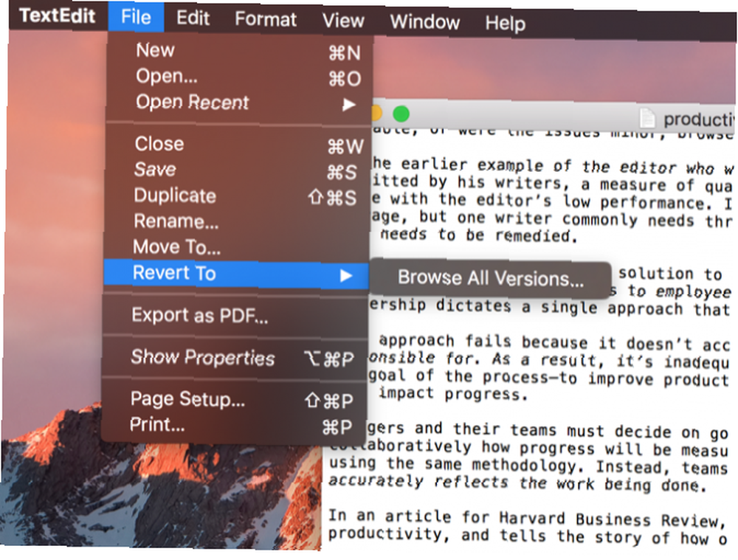Select Save in the File menu
The image size is (738, 560).
coord(238,170)
